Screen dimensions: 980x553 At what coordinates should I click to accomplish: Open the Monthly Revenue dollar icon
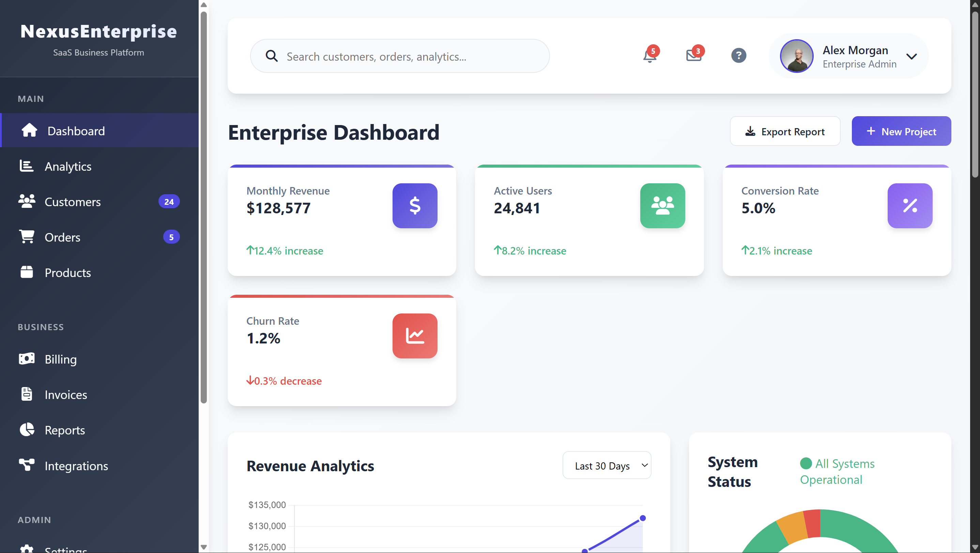point(415,206)
